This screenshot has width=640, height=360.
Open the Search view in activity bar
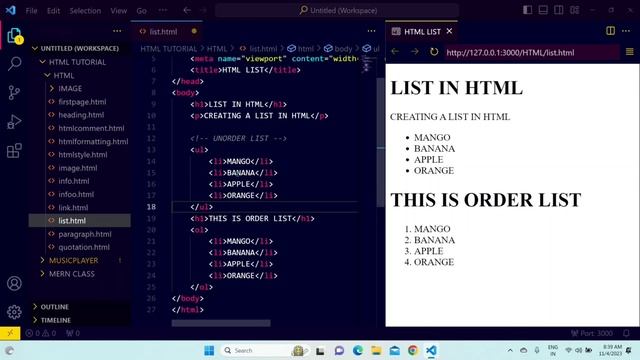pos(14,64)
